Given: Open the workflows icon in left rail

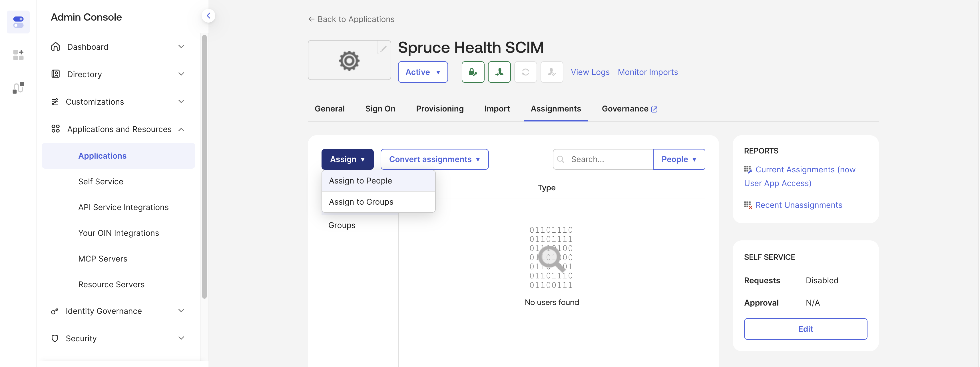Looking at the screenshot, I should [x=18, y=88].
